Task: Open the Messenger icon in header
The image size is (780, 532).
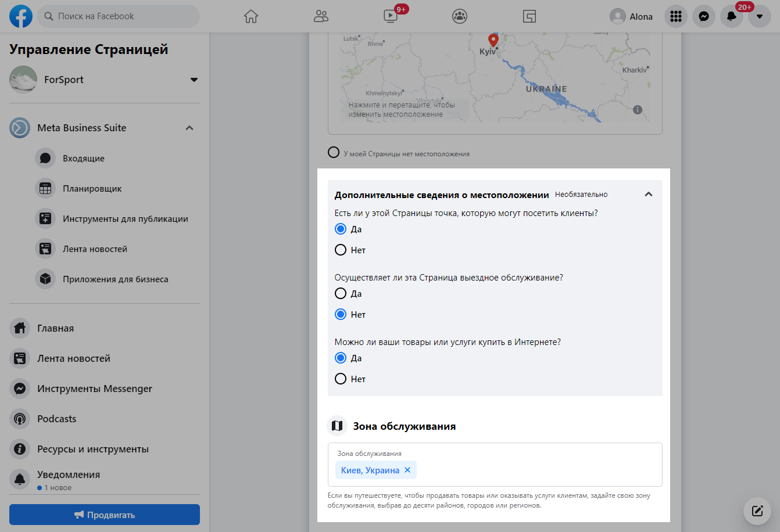Action: click(x=703, y=16)
